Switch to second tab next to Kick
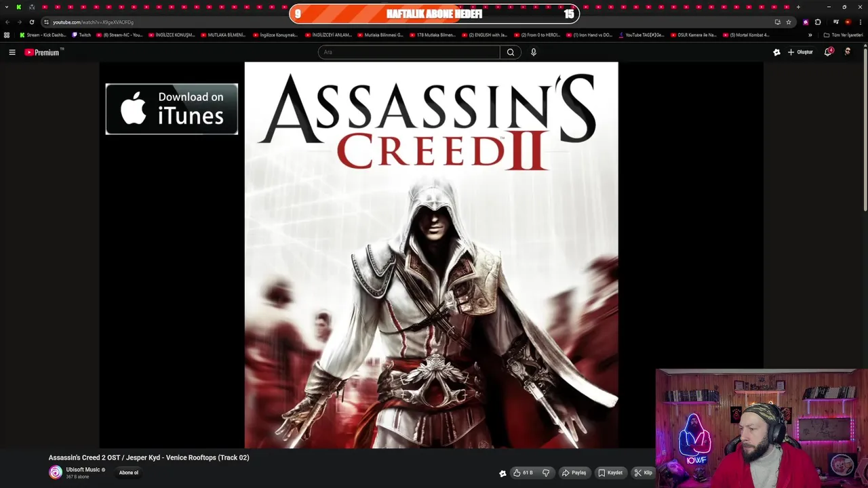This screenshot has width=868, height=488. click(x=32, y=7)
